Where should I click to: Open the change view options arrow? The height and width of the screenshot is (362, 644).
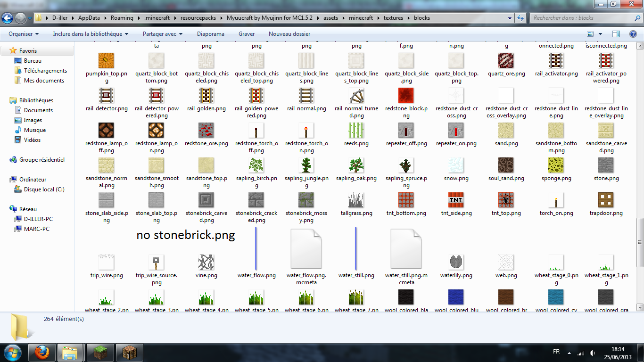coord(601,34)
